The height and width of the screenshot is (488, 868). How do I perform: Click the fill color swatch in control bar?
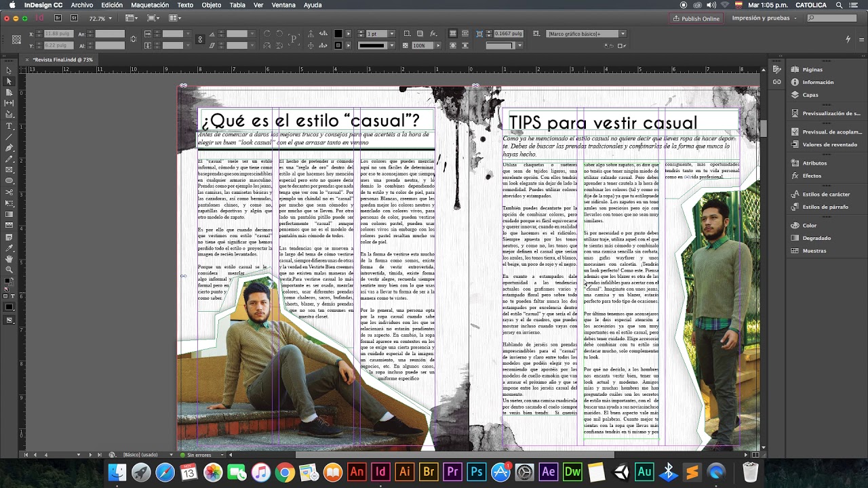(338, 33)
